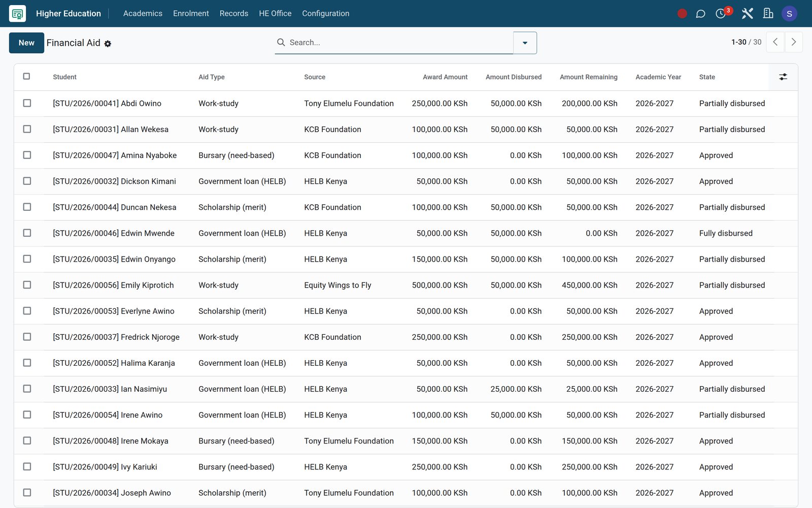
Task: Open the developer tools wrench icon
Action: pos(747,14)
